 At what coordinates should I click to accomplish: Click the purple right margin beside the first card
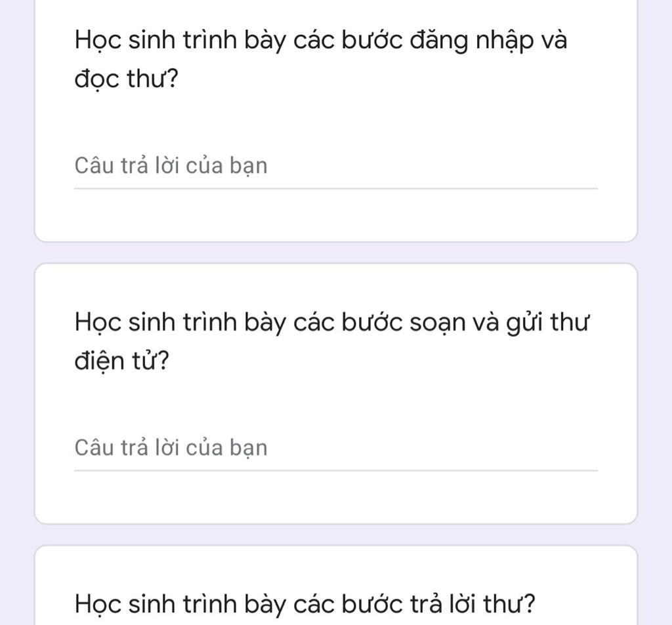pos(654,118)
